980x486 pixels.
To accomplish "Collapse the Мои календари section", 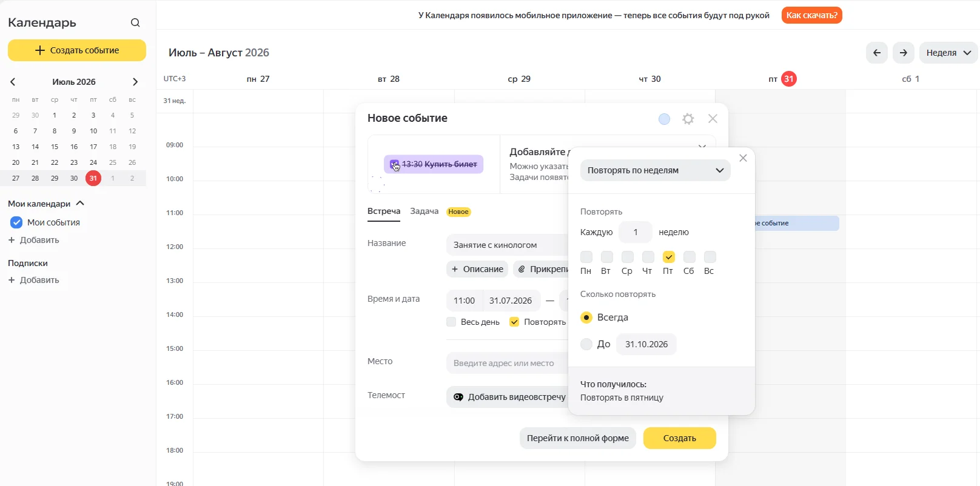I will tap(80, 204).
